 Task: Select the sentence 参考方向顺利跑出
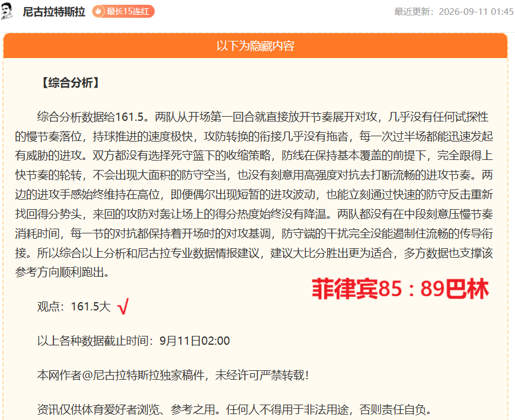tap(62, 272)
